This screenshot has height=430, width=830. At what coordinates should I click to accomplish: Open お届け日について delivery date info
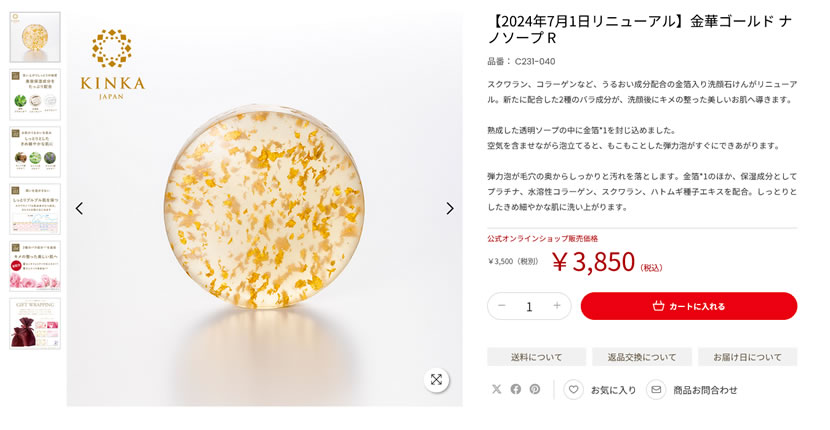[747, 357]
